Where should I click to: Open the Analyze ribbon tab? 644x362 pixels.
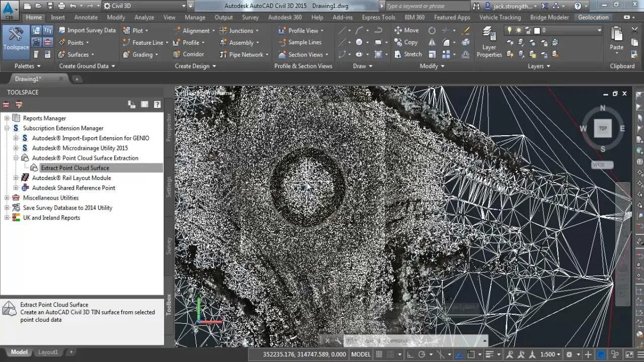coord(144,17)
